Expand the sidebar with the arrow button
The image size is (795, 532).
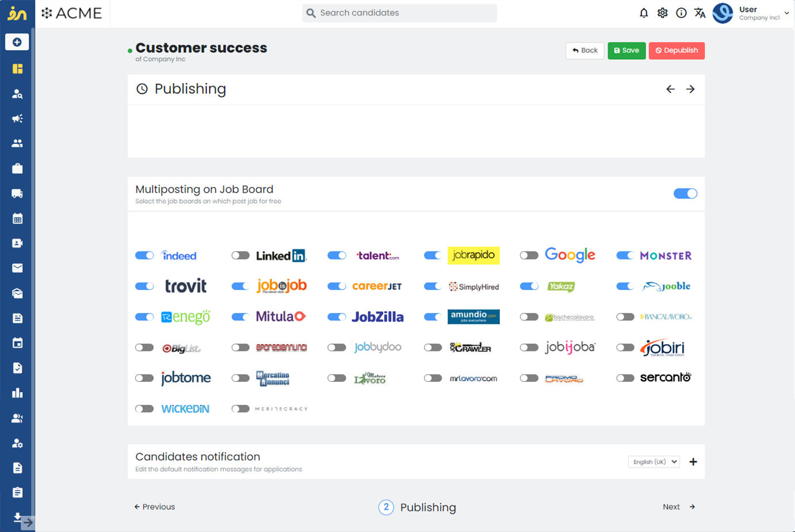click(28, 523)
